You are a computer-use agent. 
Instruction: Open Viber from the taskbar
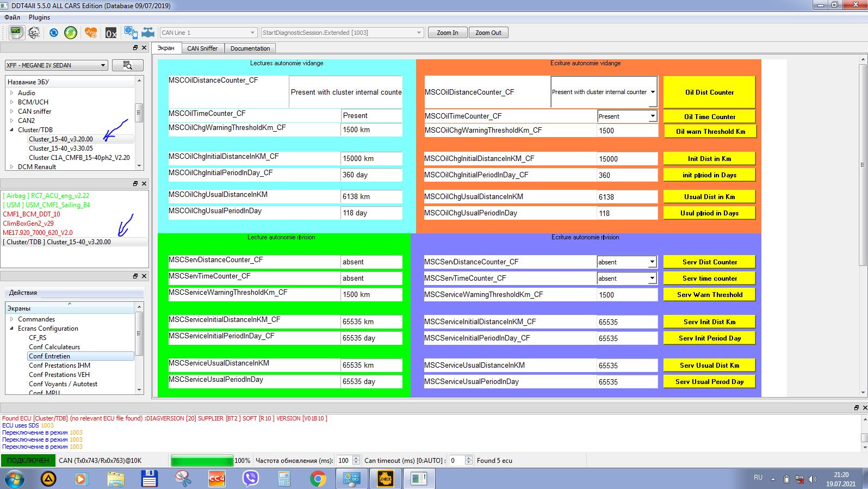250,479
